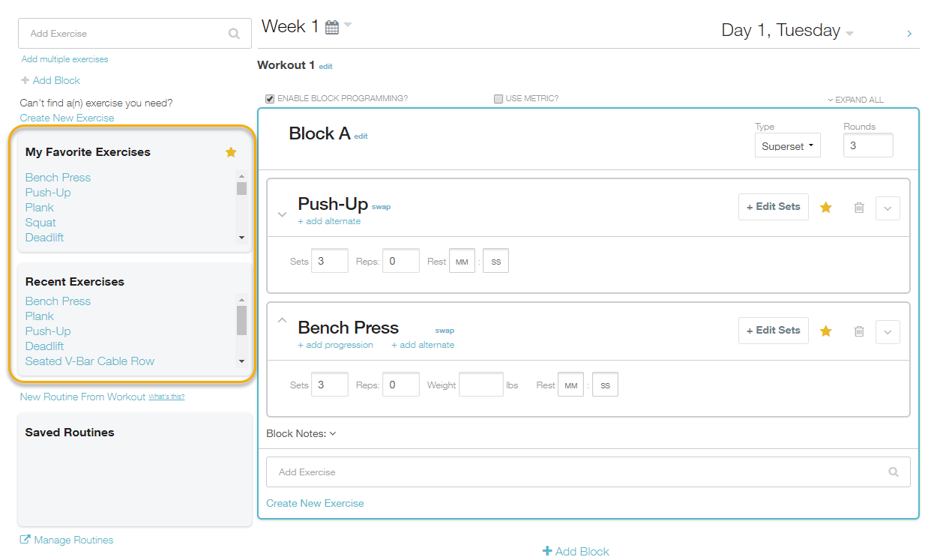Disable the Enable Block Programming checkbox
The image size is (934, 560).
click(270, 99)
